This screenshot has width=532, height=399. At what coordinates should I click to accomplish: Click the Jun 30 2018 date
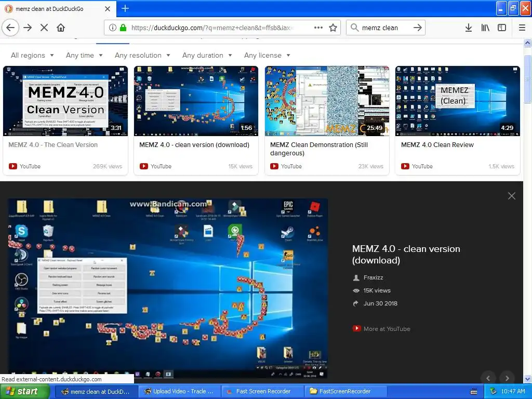click(380, 303)
